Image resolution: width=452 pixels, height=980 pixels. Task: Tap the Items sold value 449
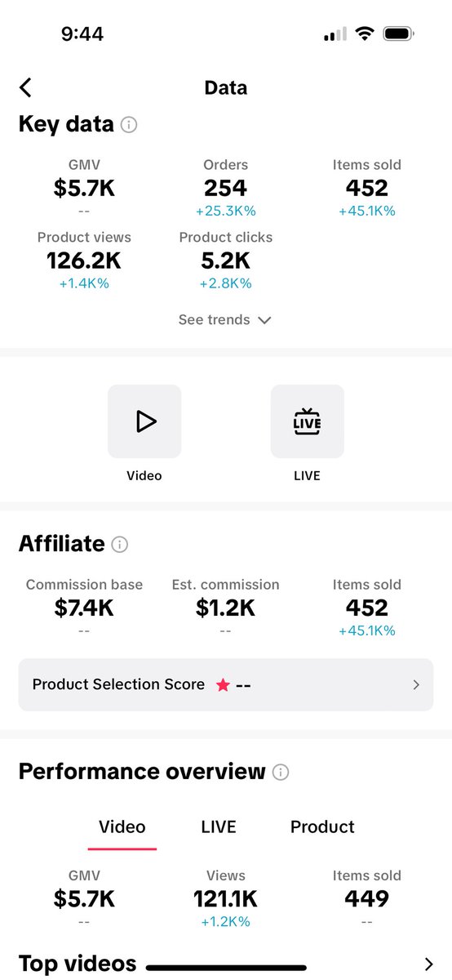[367, 899]
